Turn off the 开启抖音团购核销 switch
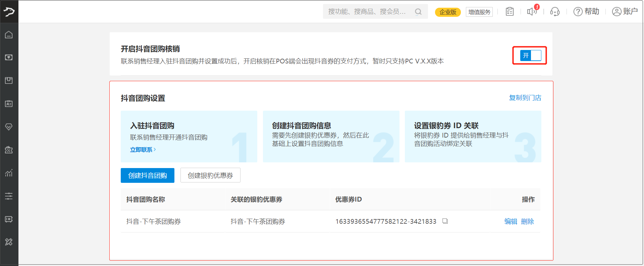This screenshot has height=266, width=644. (x=531, y=55)
